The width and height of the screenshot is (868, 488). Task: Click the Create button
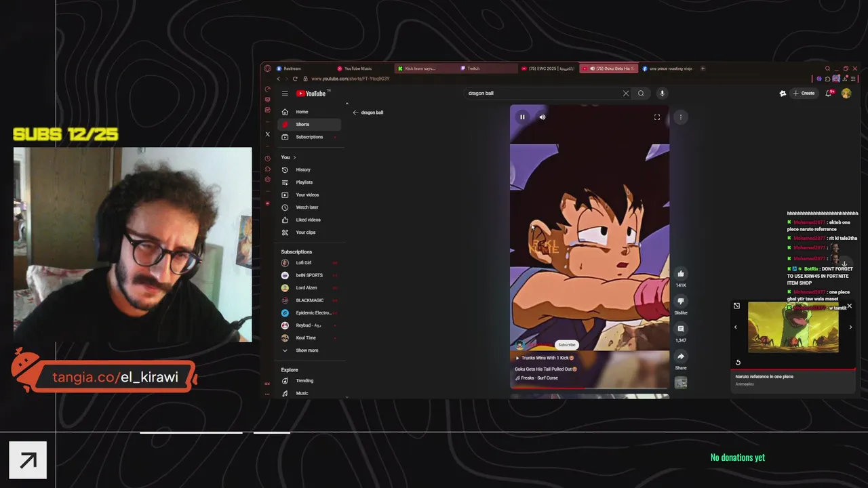pos(804,94)
